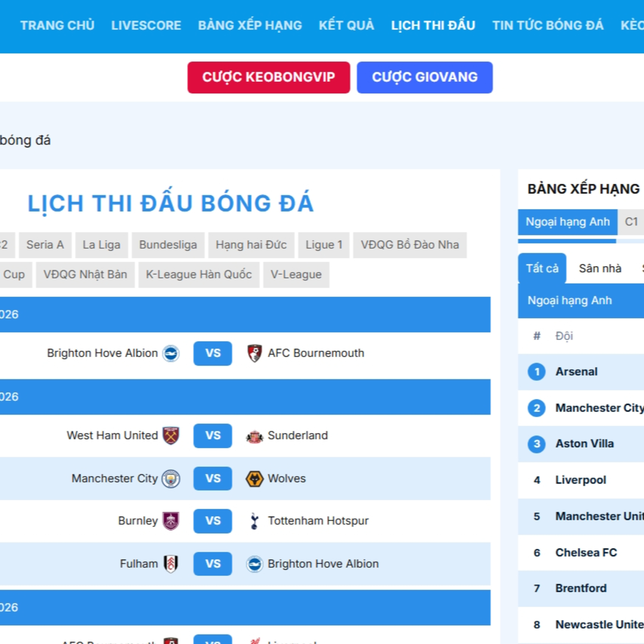Click the red CƯỢC KEOBONGVIP button
The image size is (644, 644).
(269, 77)
